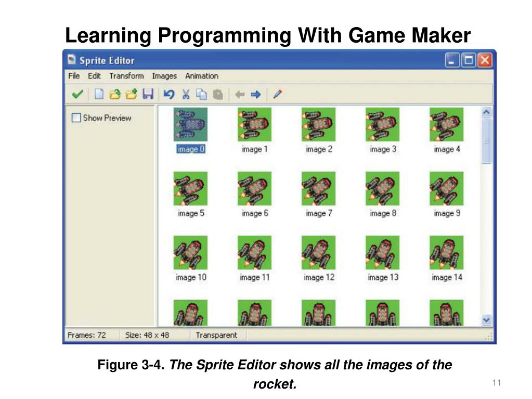
Task: Select the image 7 rocket thumbnail
Action: pos(319,189)
